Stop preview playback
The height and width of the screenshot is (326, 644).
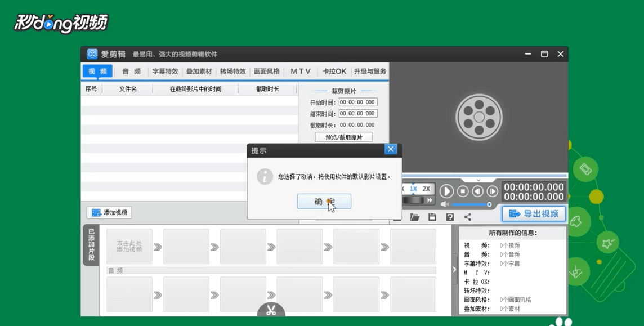463,191
